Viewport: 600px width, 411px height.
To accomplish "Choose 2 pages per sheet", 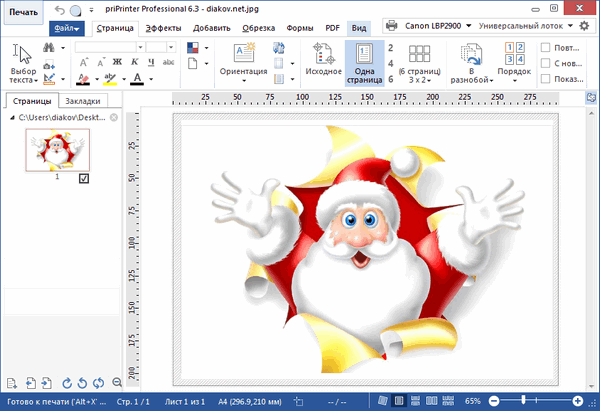I will [390, 48].
